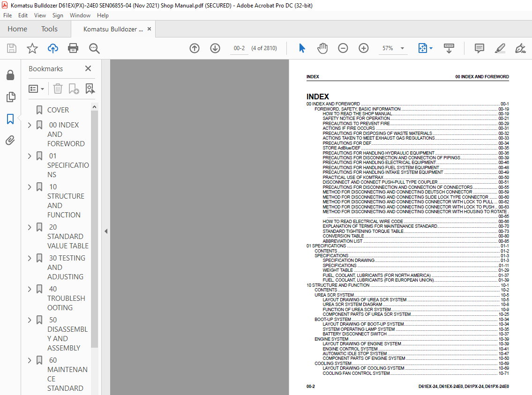Find the current bookmark icon
The height and width of the screenshot is (395, 532).
[x=90, y=89]
